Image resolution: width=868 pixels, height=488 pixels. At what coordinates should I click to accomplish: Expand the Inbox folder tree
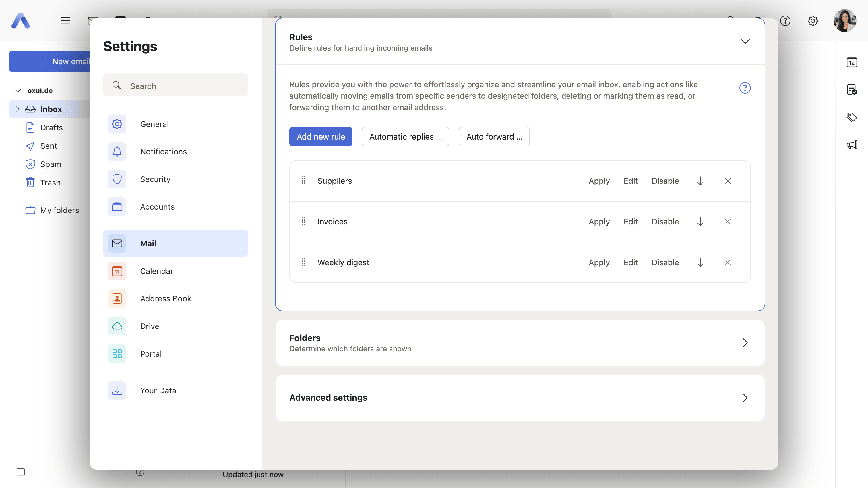pos(18,109)
